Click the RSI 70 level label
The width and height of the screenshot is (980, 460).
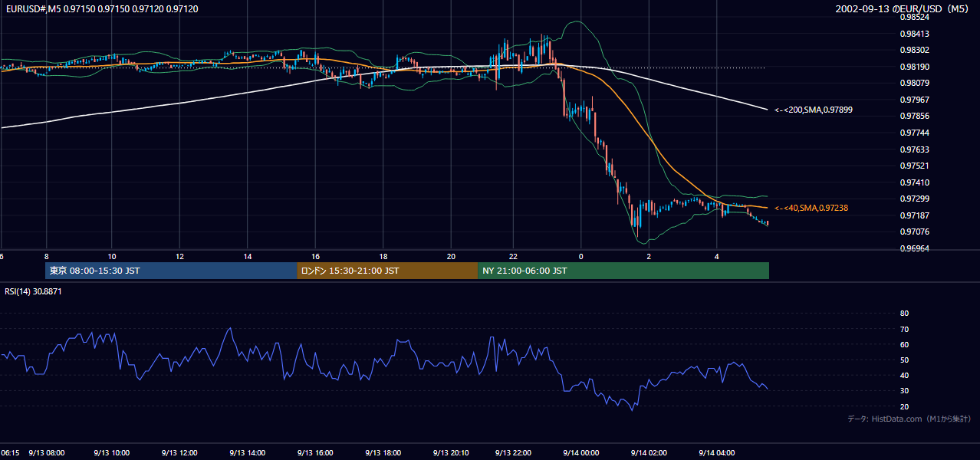click(x=904, y=329)
